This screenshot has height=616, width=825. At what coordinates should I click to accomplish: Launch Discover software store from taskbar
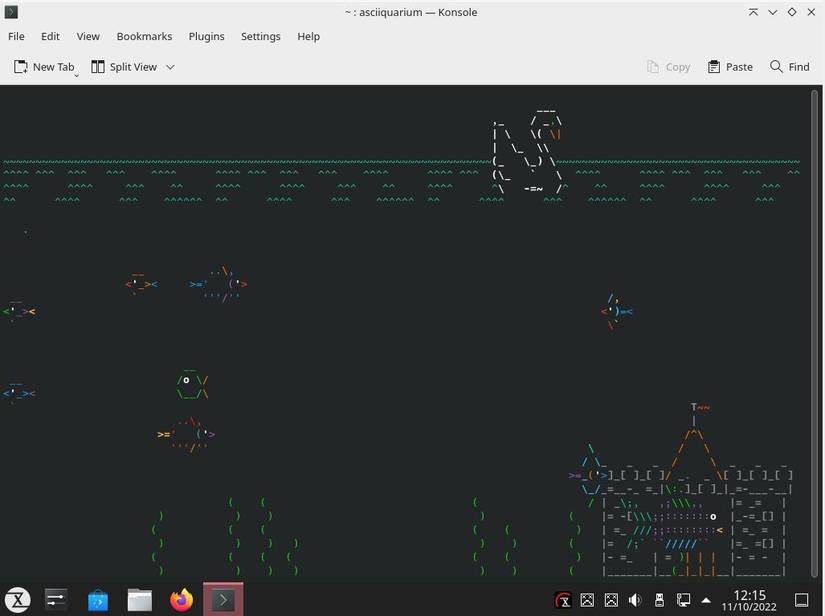point(98,600)
